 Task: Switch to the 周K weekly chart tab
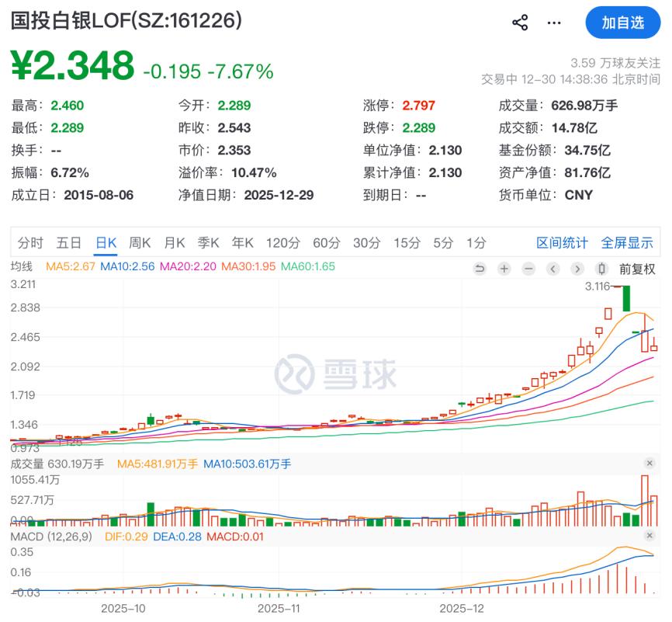[x=139, y=242]
